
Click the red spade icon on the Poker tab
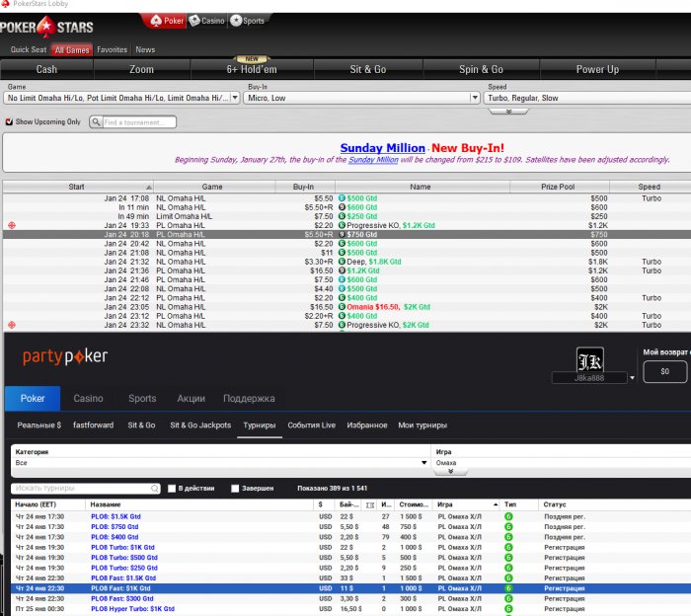[x=156, y=21]
